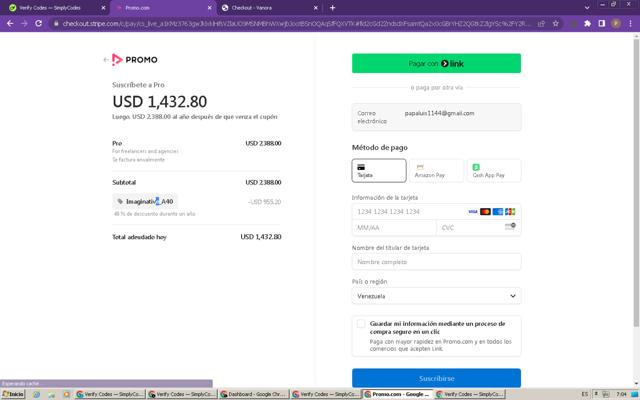This screenshot has height=400, width=640.
Task: Check the Guardar mi información checkbox
Action: (x=361, y=324)
